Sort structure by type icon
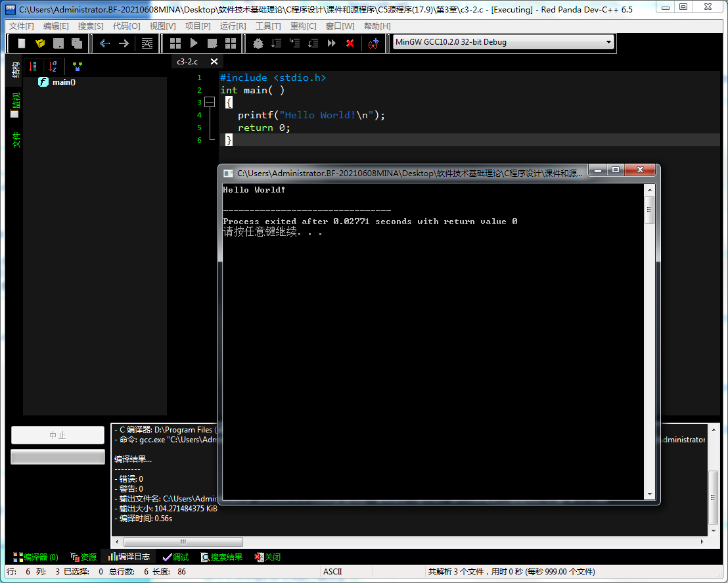This screenshot has width=728, height=583. coord(32,66)
